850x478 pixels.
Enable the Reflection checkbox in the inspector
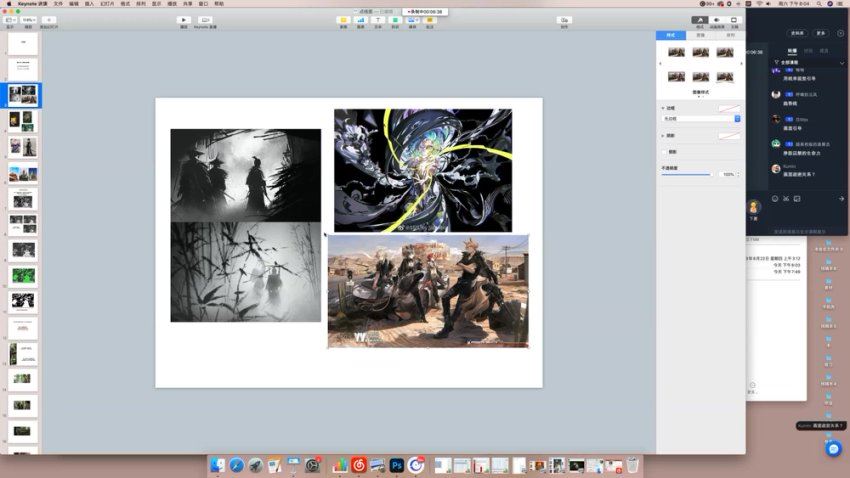(664, 152)
